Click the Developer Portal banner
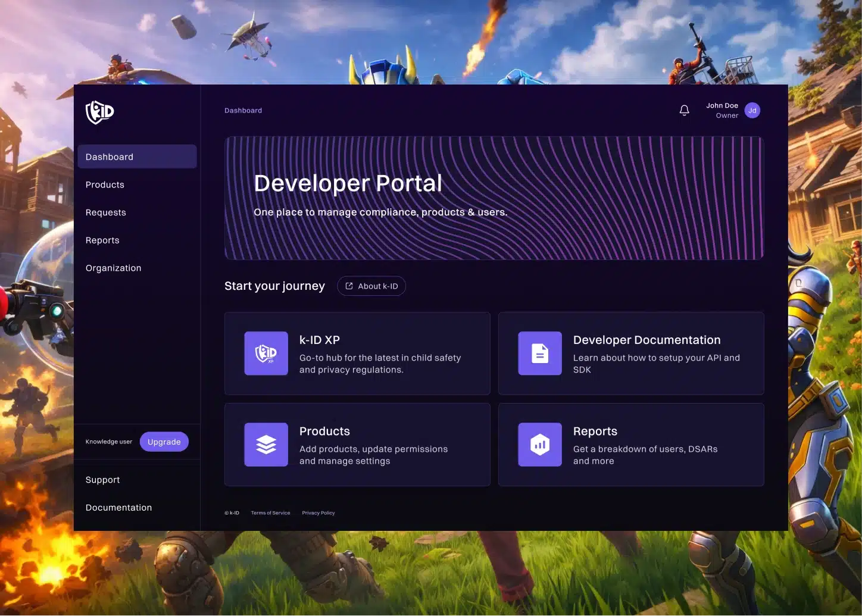Viewport: 862px width, 616px height. coord(494,198)
